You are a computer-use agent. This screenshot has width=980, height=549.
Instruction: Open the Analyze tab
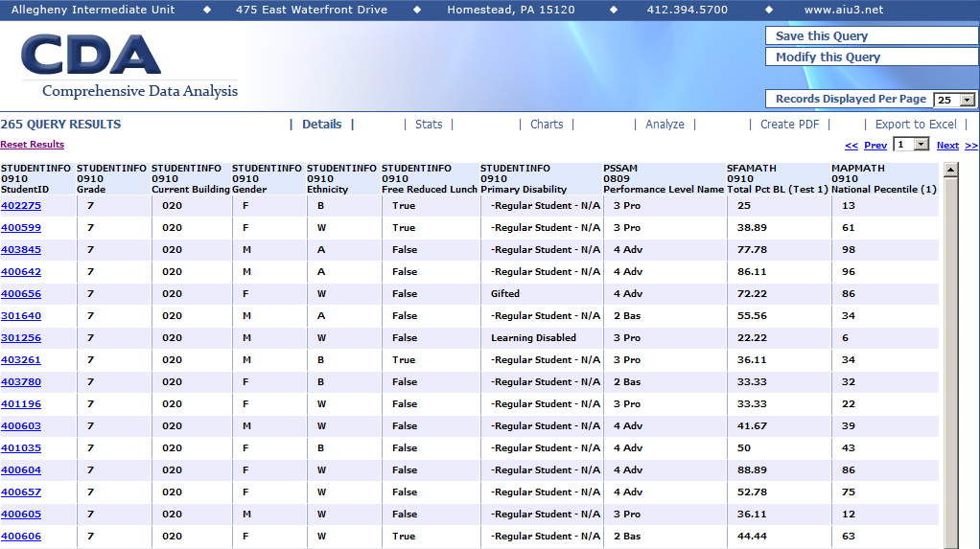click(665, 125)
